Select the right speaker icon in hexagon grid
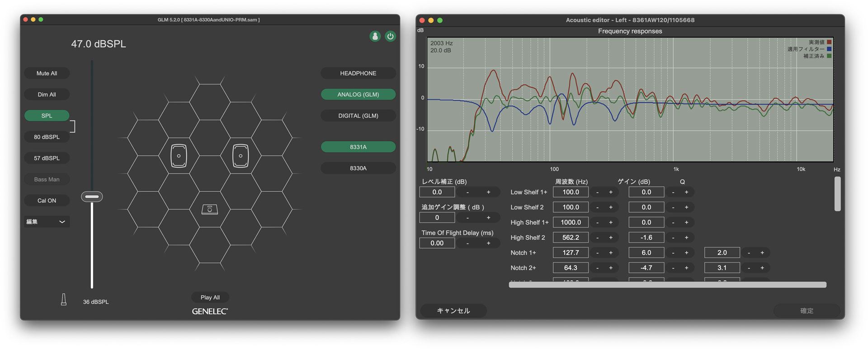Image resolution: width=868 pixels, height=349 pixels. click(241, 156)
